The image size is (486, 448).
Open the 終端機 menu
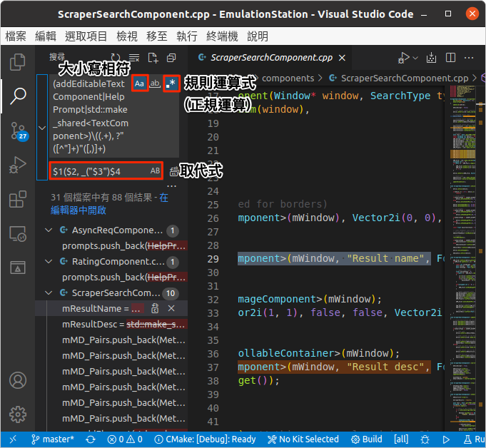[x=222, y=36]
